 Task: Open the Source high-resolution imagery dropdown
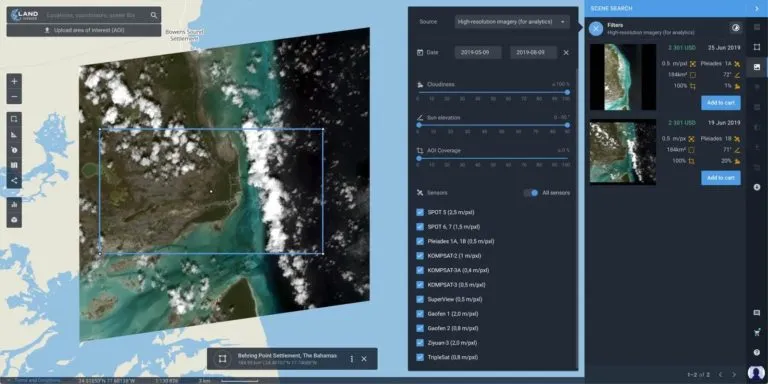pyautogui.click(x=512, y=22)
